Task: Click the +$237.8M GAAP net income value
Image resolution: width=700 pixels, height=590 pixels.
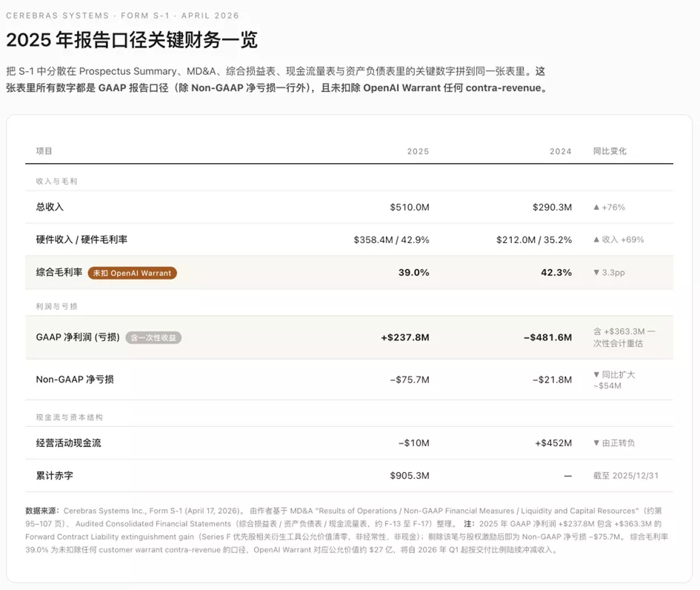Action: (x=405, y=337)
